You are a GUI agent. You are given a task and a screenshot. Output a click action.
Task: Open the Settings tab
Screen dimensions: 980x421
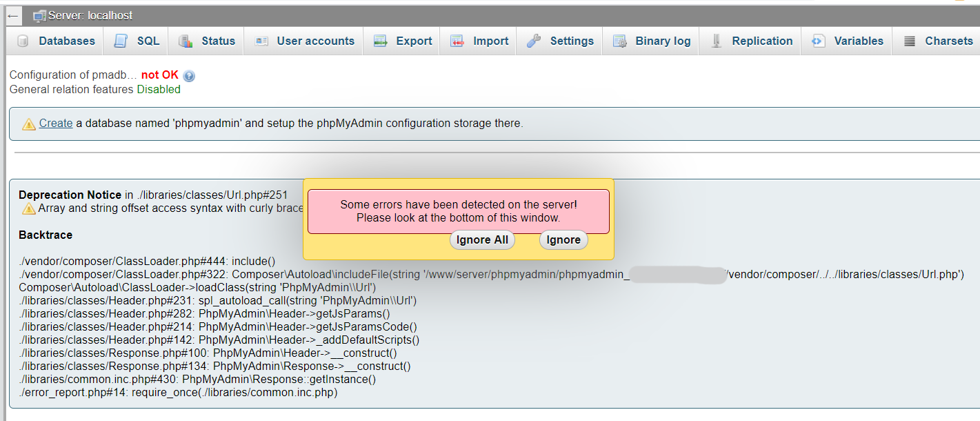[x=560, y=41]
